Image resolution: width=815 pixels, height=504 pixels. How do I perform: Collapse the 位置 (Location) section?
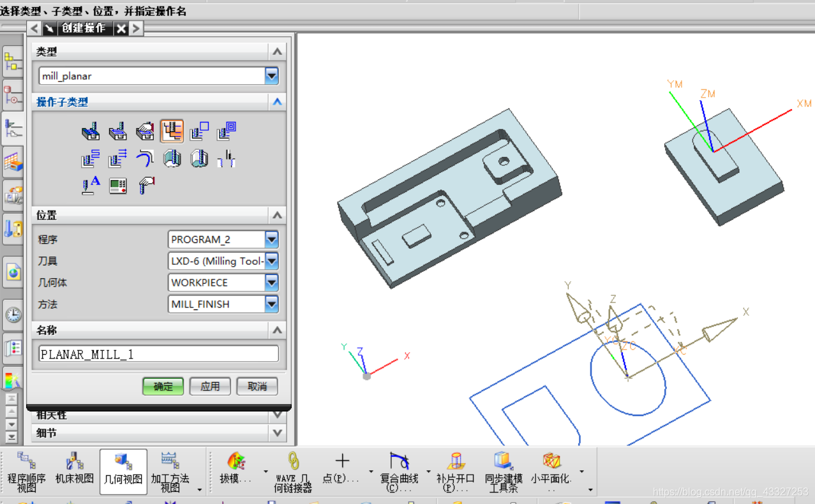click(x=277, y=215)
